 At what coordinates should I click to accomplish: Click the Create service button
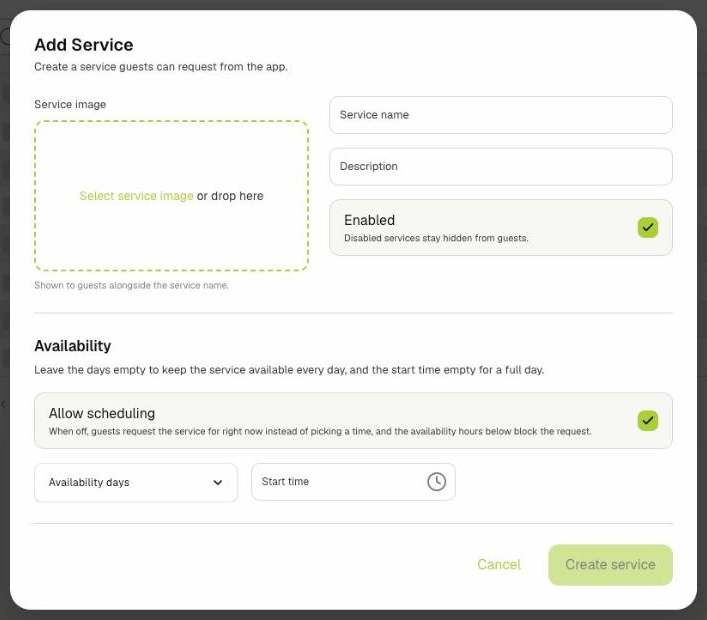[610, 565]
